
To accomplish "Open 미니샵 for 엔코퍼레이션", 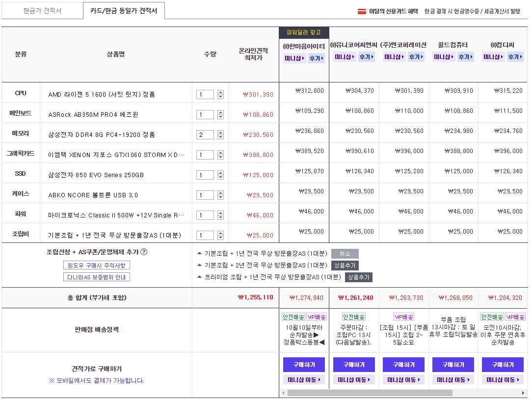I will [394, 57].
